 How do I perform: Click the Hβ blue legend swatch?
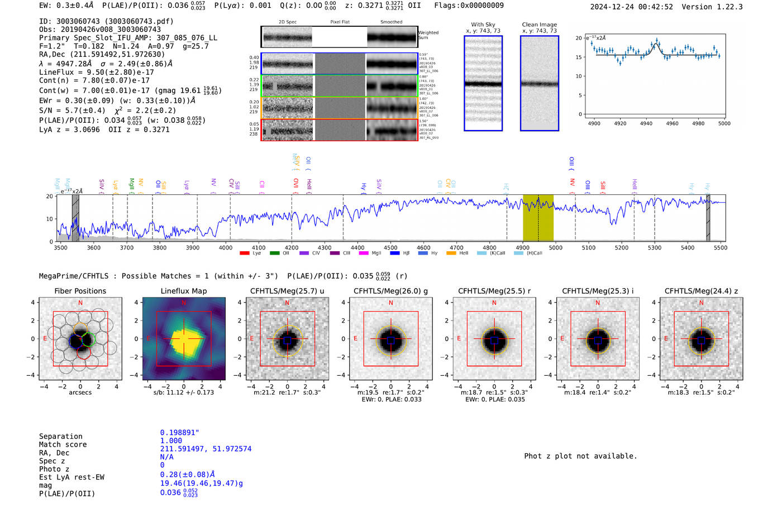point(394,253)
